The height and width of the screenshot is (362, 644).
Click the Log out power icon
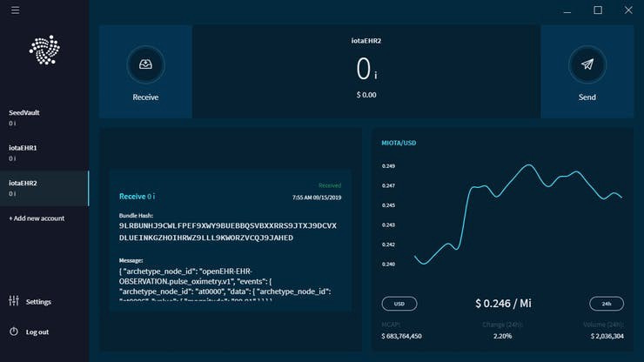pos(14,332)
